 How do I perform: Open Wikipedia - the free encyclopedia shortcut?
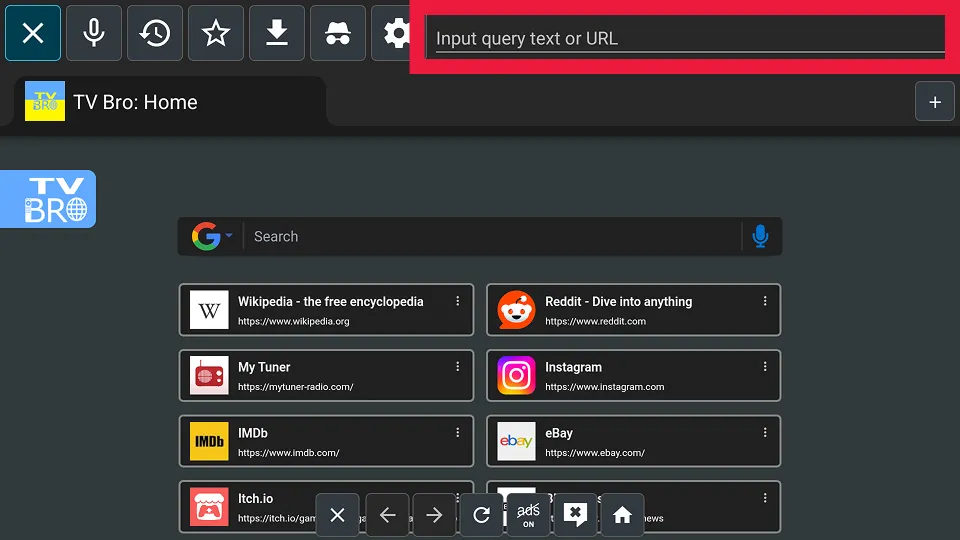click(x=326, y=310)
